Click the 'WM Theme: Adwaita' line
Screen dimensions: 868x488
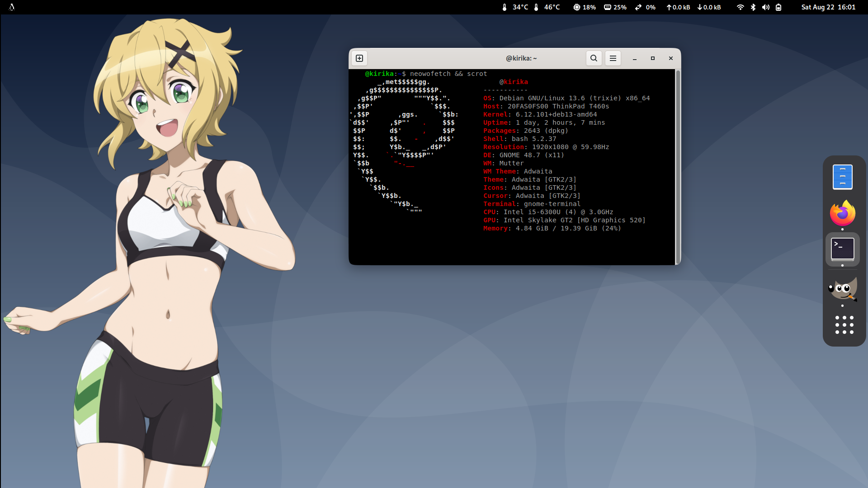pyautogui.click(x=518, y=171)
